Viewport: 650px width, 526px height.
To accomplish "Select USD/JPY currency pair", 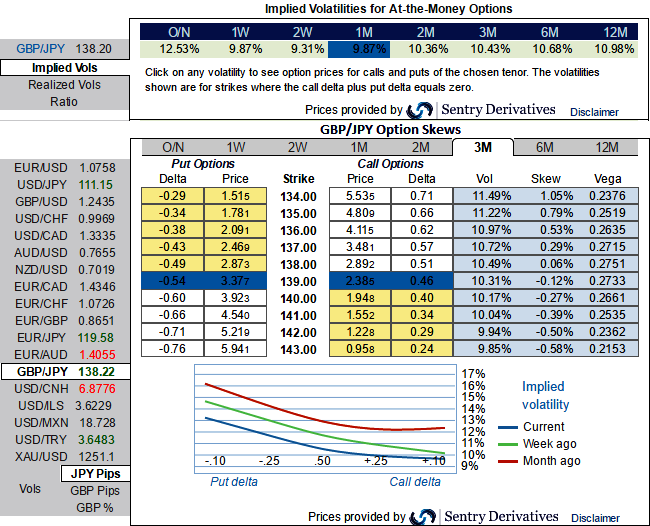I will [65, 185].
